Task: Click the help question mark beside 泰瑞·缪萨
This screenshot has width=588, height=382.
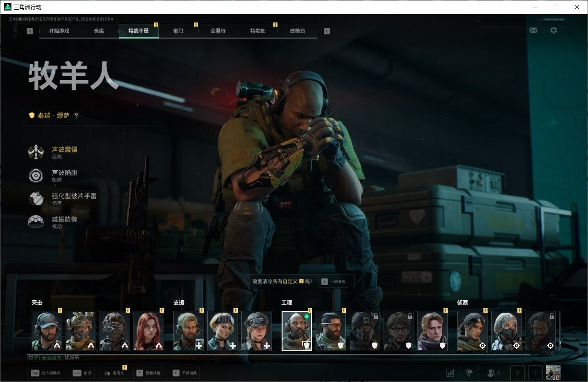Action: (x=77, y=116)
